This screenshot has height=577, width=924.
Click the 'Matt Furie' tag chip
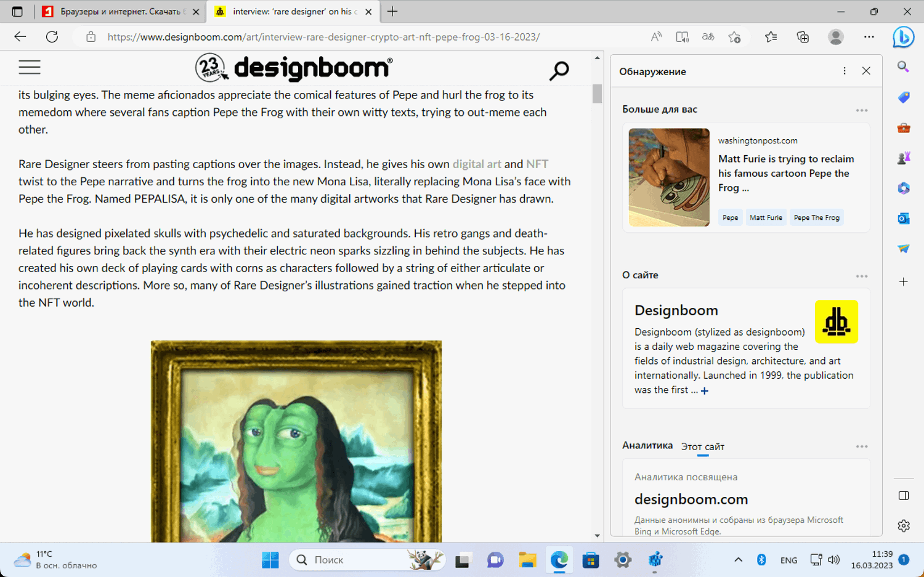pos(766,217)
